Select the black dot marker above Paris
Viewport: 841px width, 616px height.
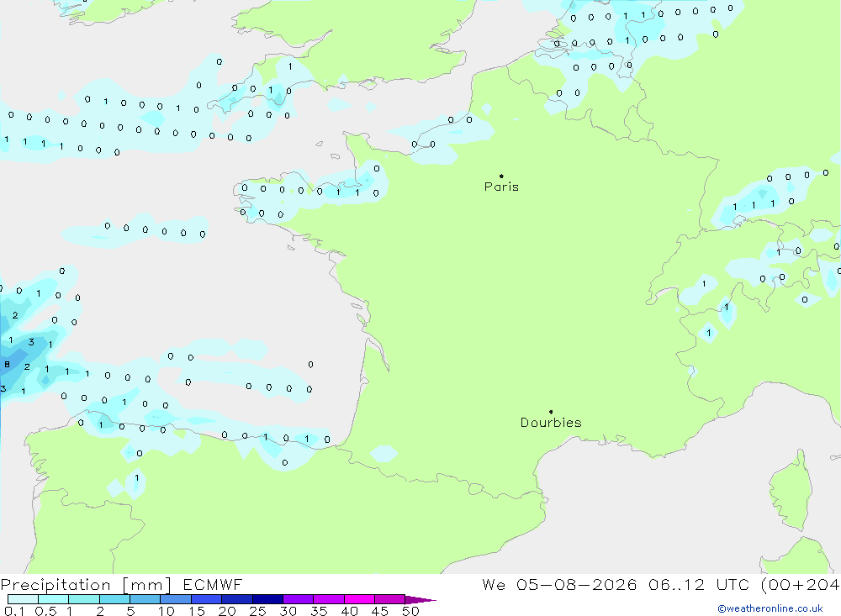501,176
